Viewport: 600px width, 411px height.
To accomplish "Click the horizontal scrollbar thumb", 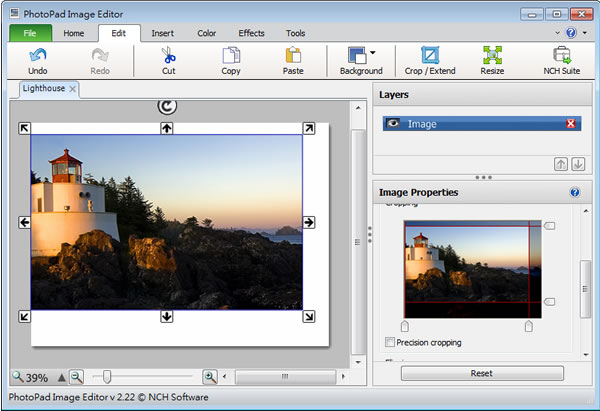I will click(x=285, y=377).
